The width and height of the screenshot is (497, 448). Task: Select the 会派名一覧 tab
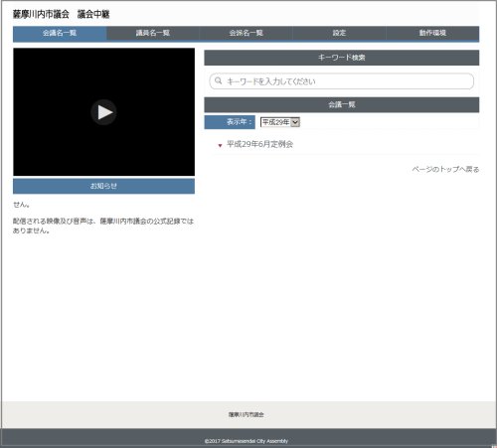pyautogui.click(x=247, y=33)
